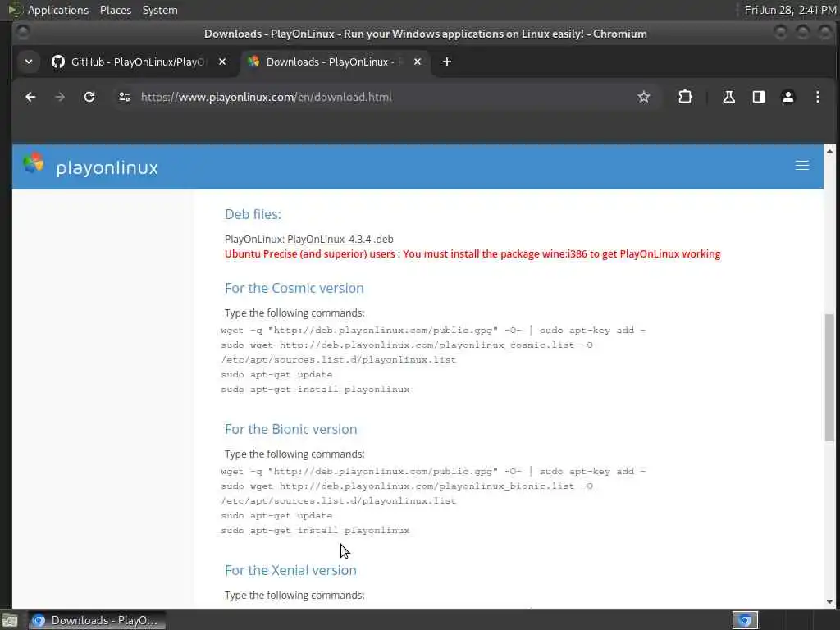The image size is (840, 630).
Task: Click 'sudo apt-get install playonlinux' under Bionic
Action: coord(315,531)
